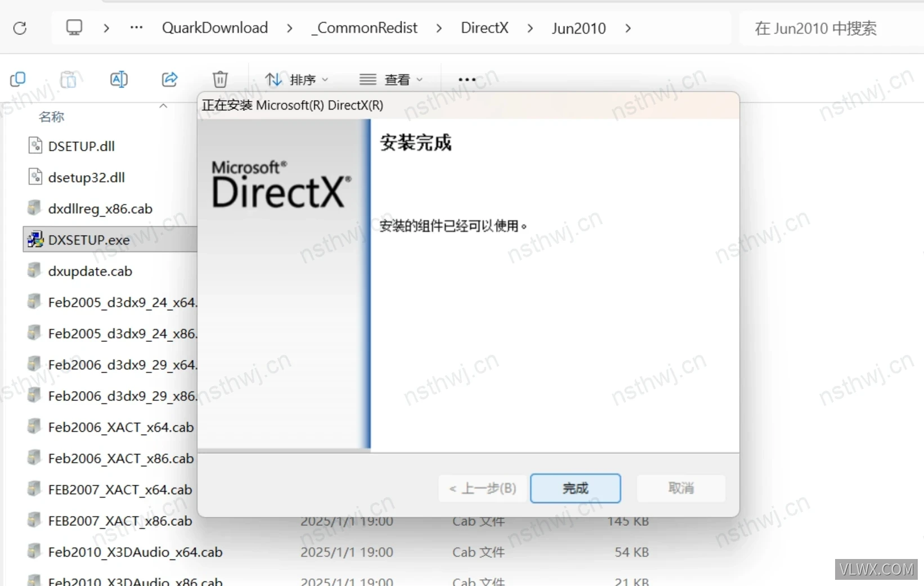Expand chevron after the This PC icon
This screenshot has width=924, height=586.
(x=106, y=28)
